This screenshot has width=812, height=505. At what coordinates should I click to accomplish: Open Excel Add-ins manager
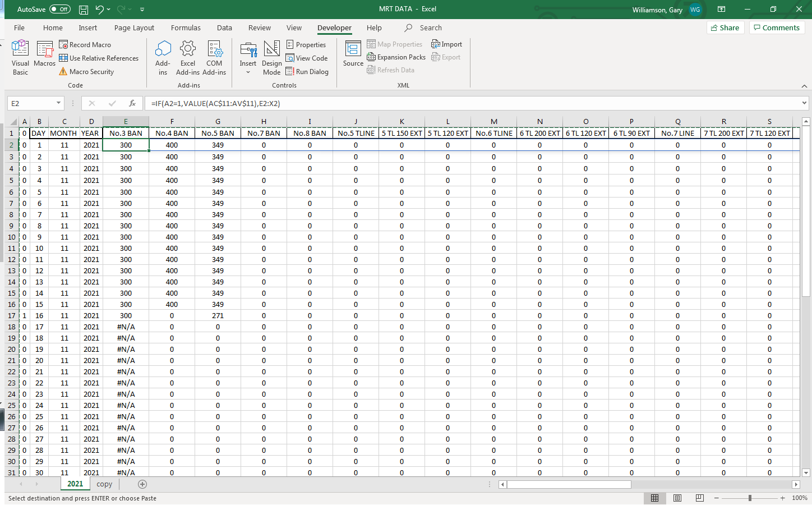pos(188,58)
